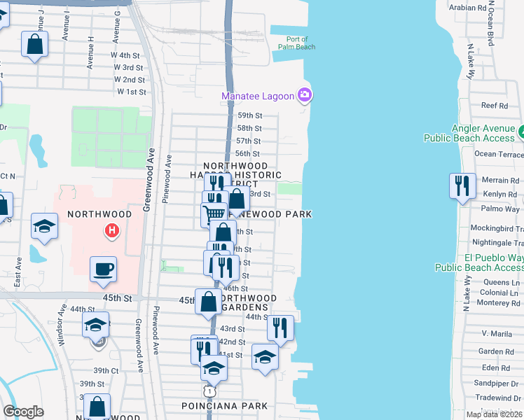The image size is (524, 420).
Task: Select El Pueblo Way Public Beach Access label
Action: click(x=479, y=262)
